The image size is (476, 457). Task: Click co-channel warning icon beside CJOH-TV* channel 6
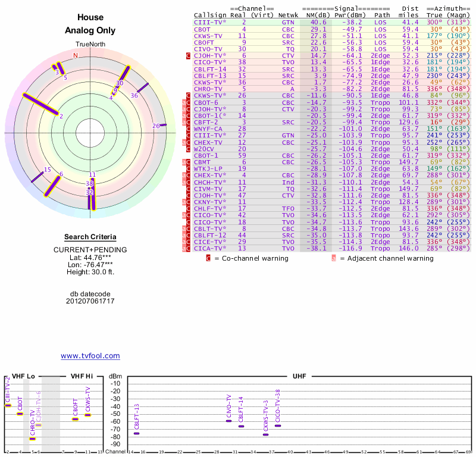pyautogui.click(x=189, y=55)
